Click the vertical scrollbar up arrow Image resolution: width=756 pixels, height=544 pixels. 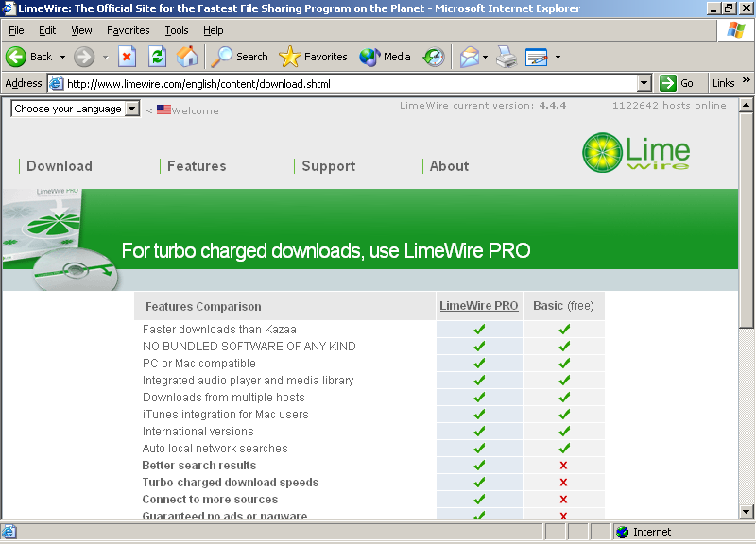[x=746, y=105]
